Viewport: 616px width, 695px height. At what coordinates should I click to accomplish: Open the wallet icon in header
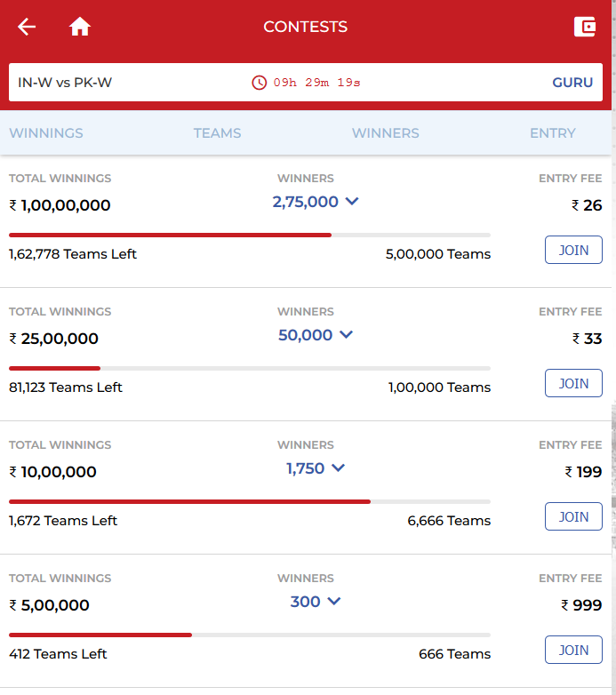click(585, 27)
